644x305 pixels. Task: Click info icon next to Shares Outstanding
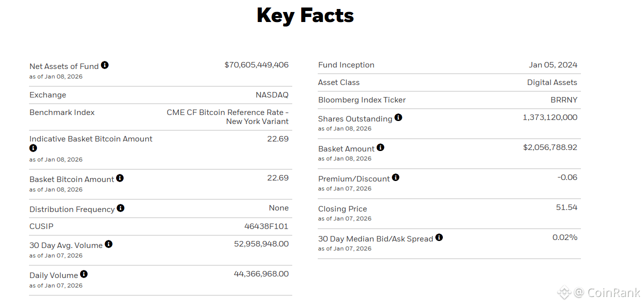tap(398, 117)
